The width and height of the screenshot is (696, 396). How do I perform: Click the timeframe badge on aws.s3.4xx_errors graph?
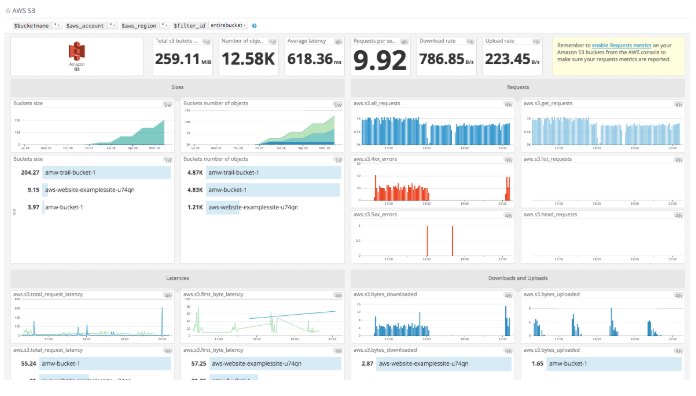[x=508, y=160]
